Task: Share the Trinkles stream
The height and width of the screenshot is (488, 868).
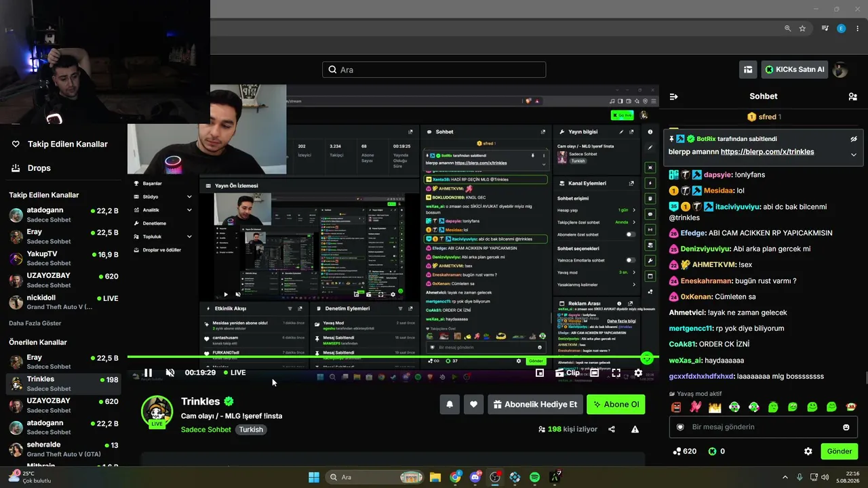Action: coord(612,429)
